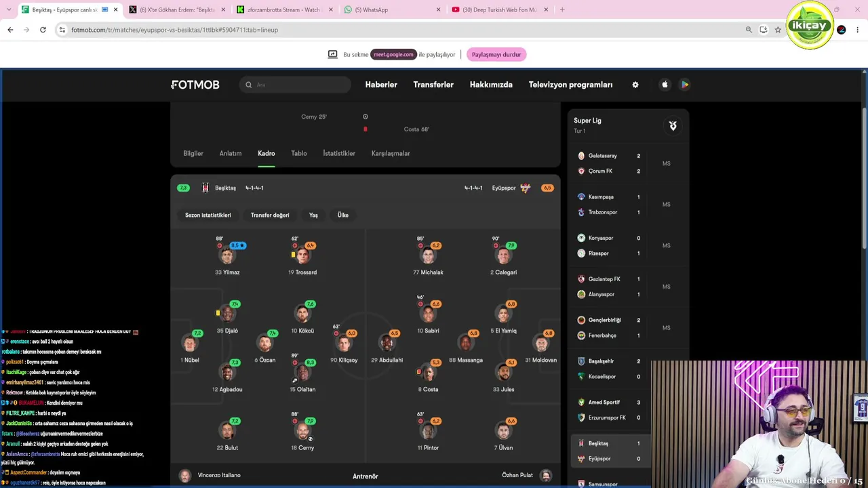Image resolution: width=868 pixels, height=488 pixels.
Task: Open player 19 Trossard's avatar
Action: (302, 256)
